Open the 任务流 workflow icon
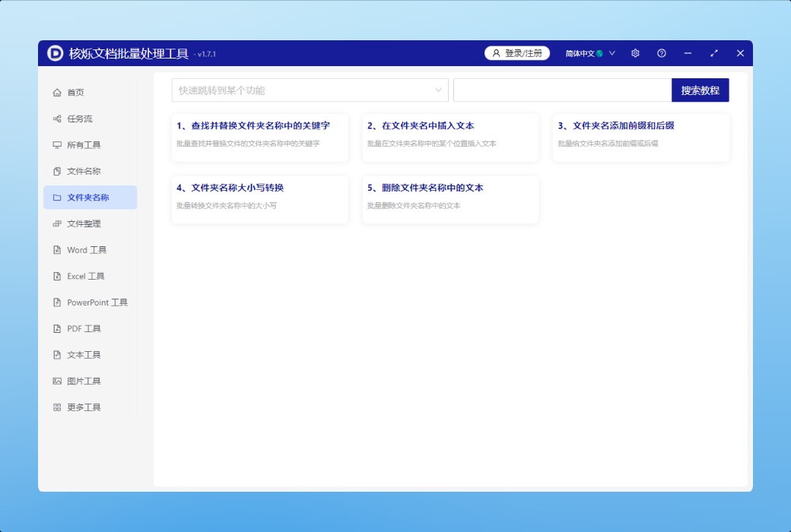791x532 pixels. coord(57,119)
